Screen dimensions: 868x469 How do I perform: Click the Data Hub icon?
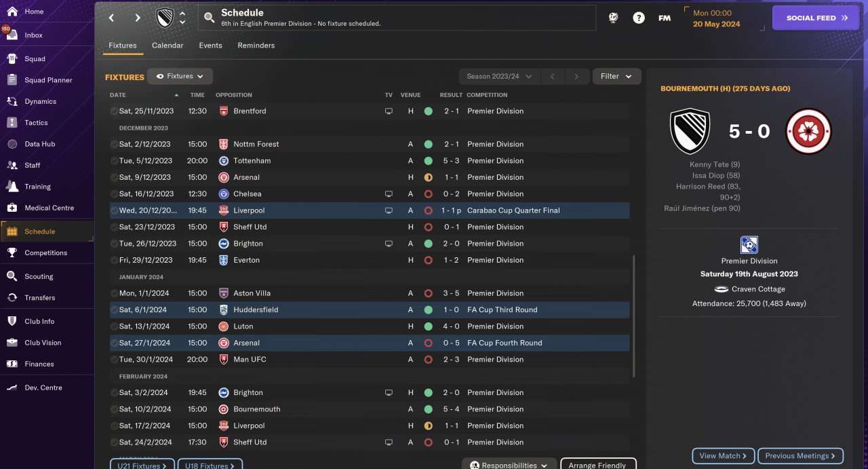point(12,144)
